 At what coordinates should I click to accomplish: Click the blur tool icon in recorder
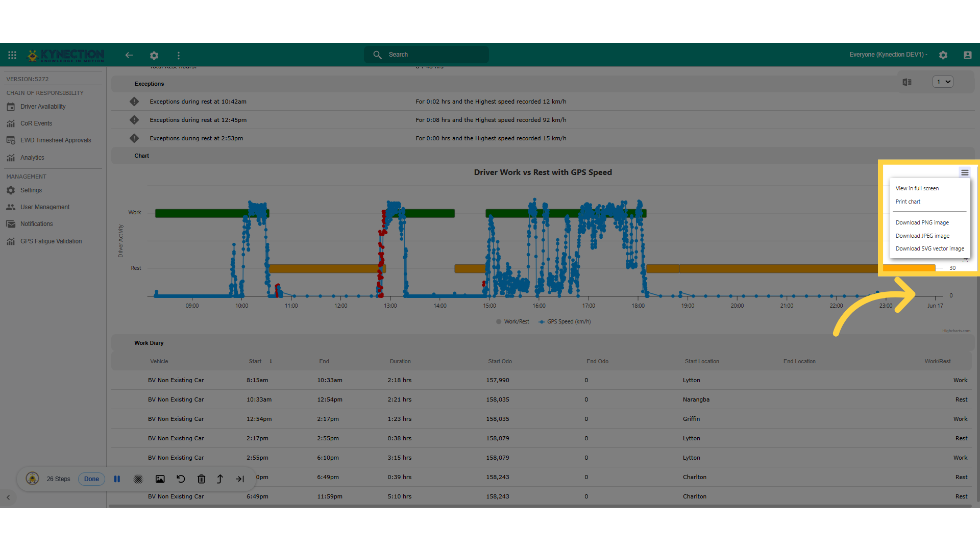coord(138,479)
